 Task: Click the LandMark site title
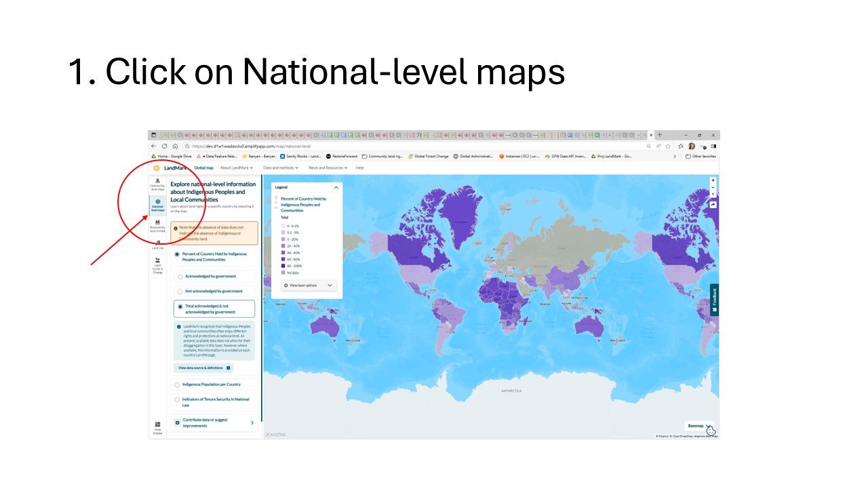point(175,167)
